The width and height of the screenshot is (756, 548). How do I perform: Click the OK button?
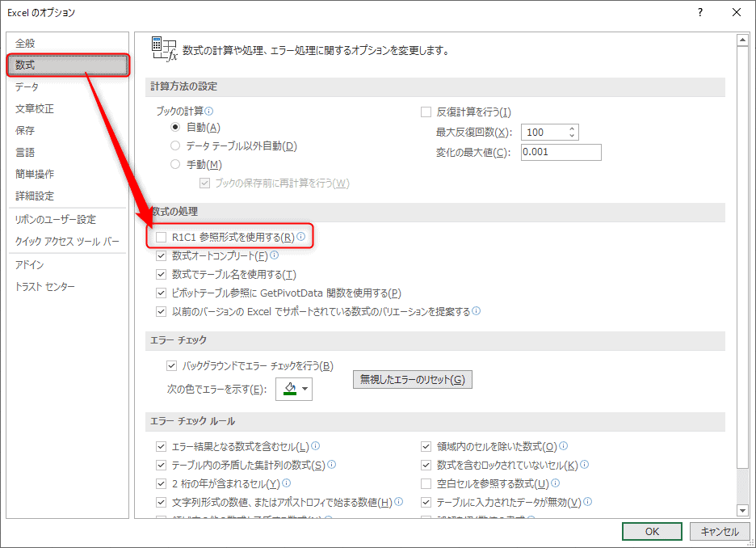[652, 532]
